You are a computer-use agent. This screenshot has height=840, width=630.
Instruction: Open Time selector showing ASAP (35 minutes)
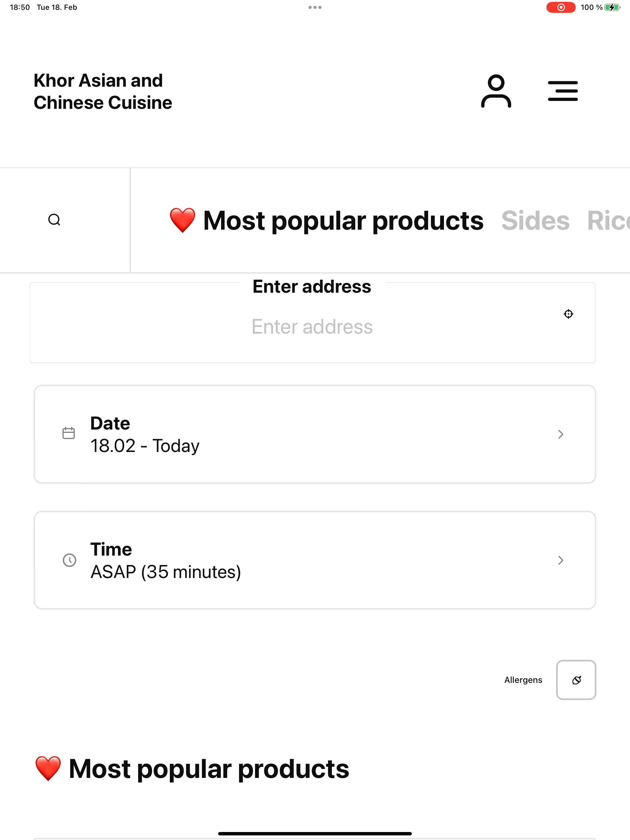pyautogui.click(x=315, y=561)
